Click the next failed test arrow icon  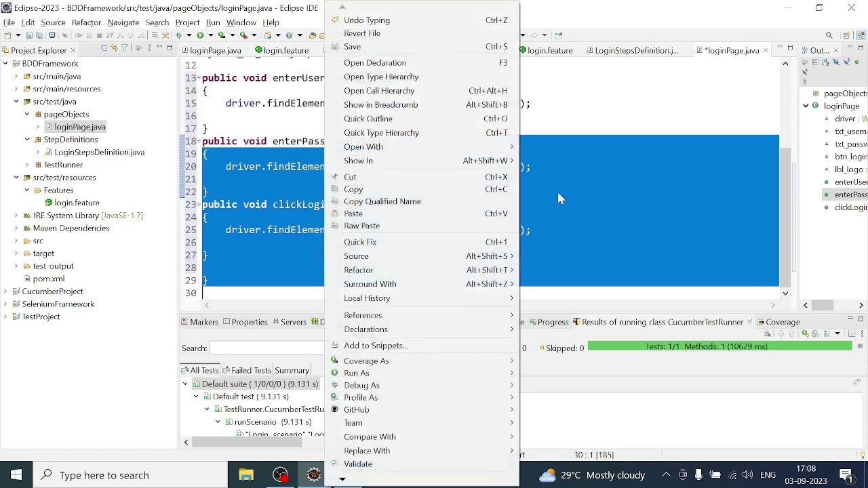click(782, 334)
